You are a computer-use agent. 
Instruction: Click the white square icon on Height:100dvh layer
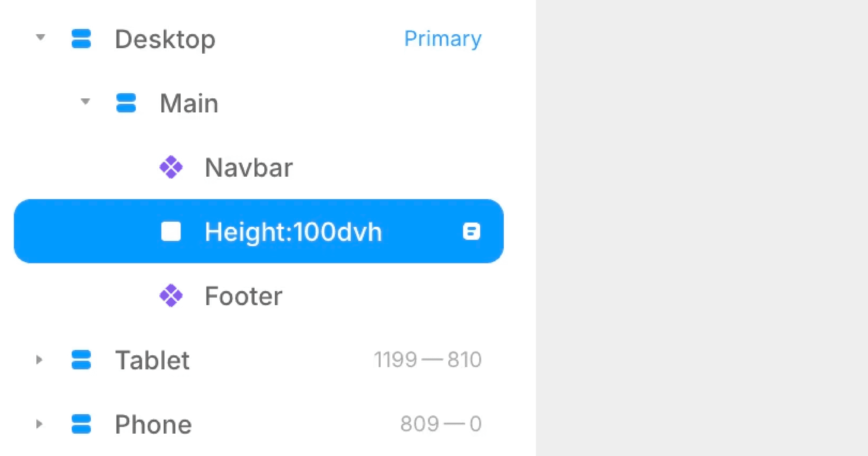click(x=172, y=231)
